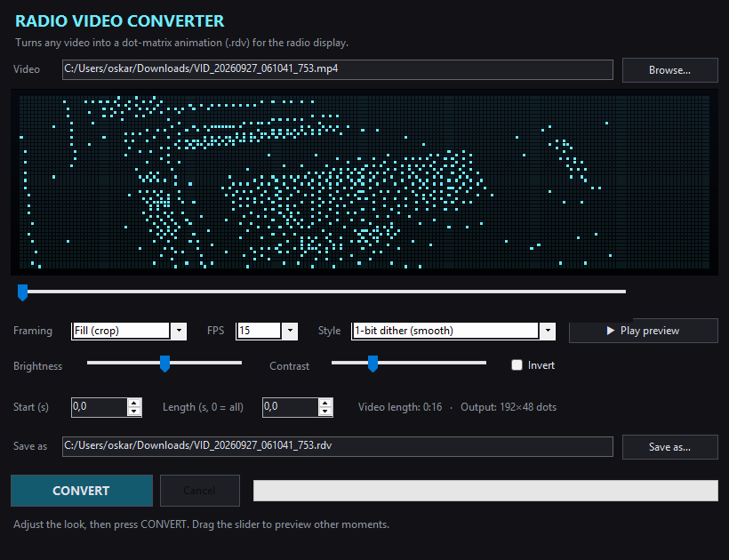Image resolution: width=729 pixels, height=560 pixels.
Task: Select the Fill (crop) framing combo box
Action: tap(129, 331)
